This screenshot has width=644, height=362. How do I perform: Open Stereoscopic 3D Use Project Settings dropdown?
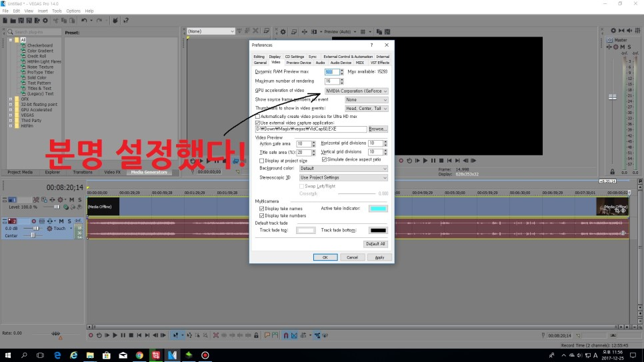coord(343,177)
